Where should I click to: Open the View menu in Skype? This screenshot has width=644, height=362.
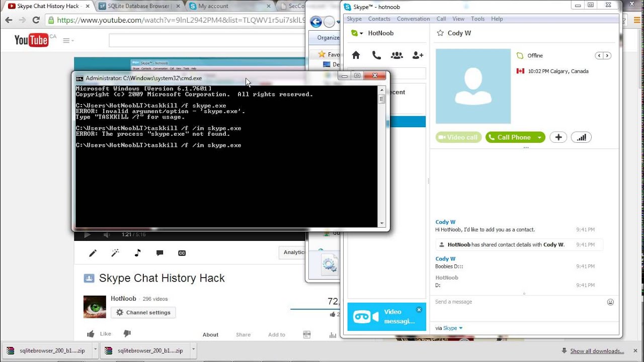(x=458, y=19)
